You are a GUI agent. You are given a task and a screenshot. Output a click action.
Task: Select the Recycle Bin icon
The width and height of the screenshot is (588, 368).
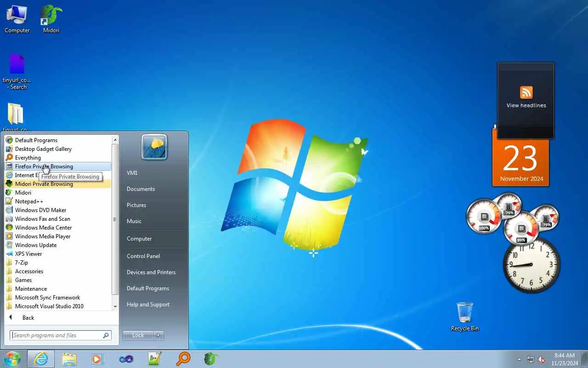464,316
